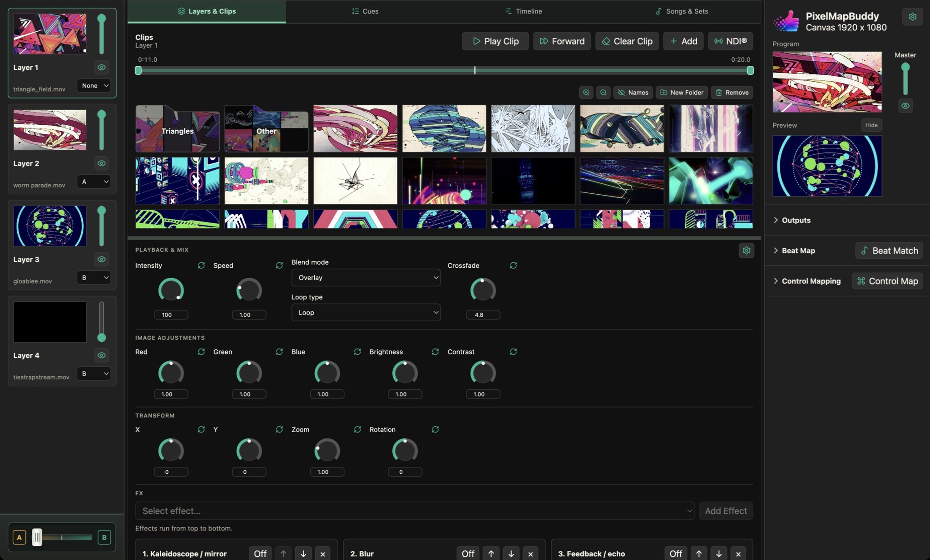The width and height of the screenshot is (930, 560).
Task: Remove the Kaleidoscope / mirror effect
Action: pyautogui.click(x=322, y=554)
